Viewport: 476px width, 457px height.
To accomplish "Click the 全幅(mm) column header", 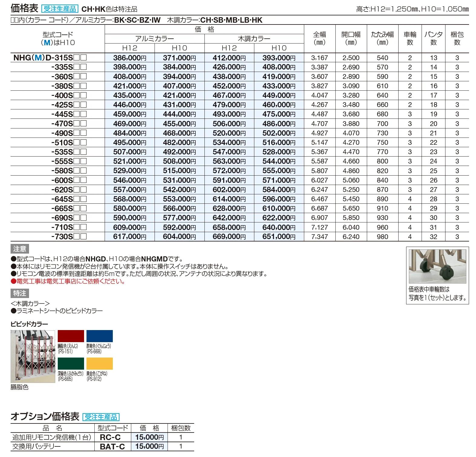I will 320,39.
